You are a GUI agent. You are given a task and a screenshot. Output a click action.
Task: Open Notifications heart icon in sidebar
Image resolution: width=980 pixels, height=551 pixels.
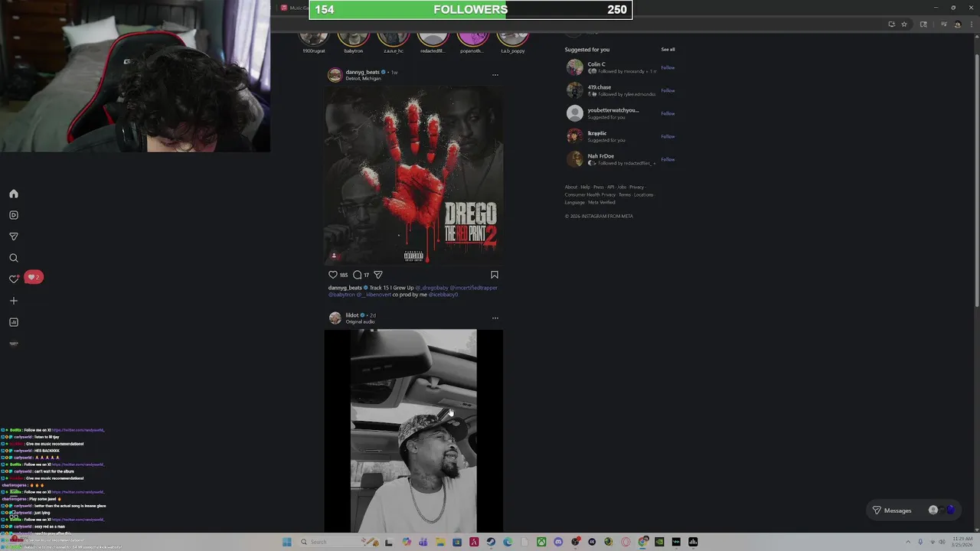pyautogui.click(x=14, y=279)
